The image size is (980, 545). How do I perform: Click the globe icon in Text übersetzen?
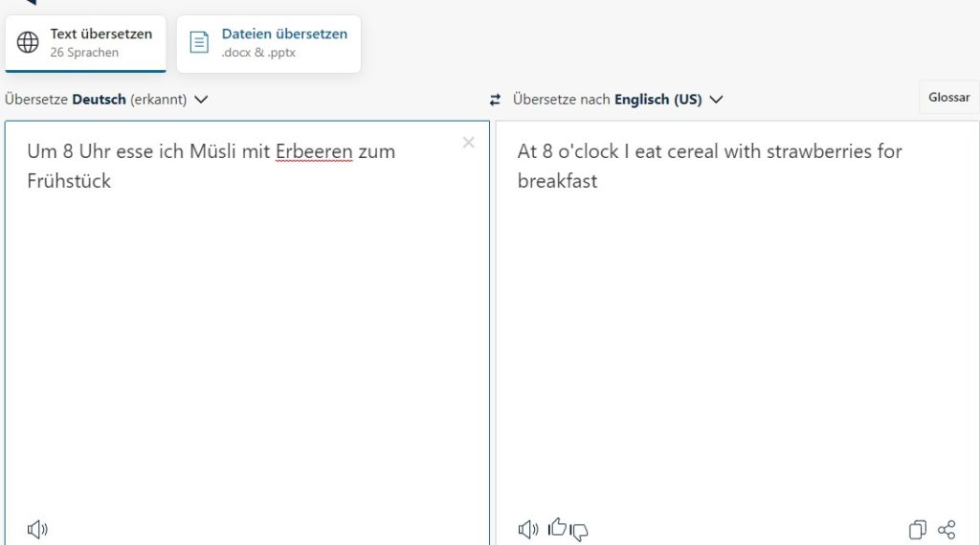pos(28,42)
